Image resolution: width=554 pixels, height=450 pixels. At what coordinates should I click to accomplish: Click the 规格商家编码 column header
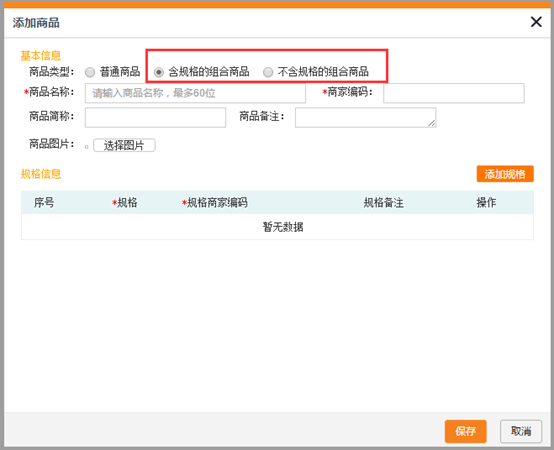pos(214,202)
